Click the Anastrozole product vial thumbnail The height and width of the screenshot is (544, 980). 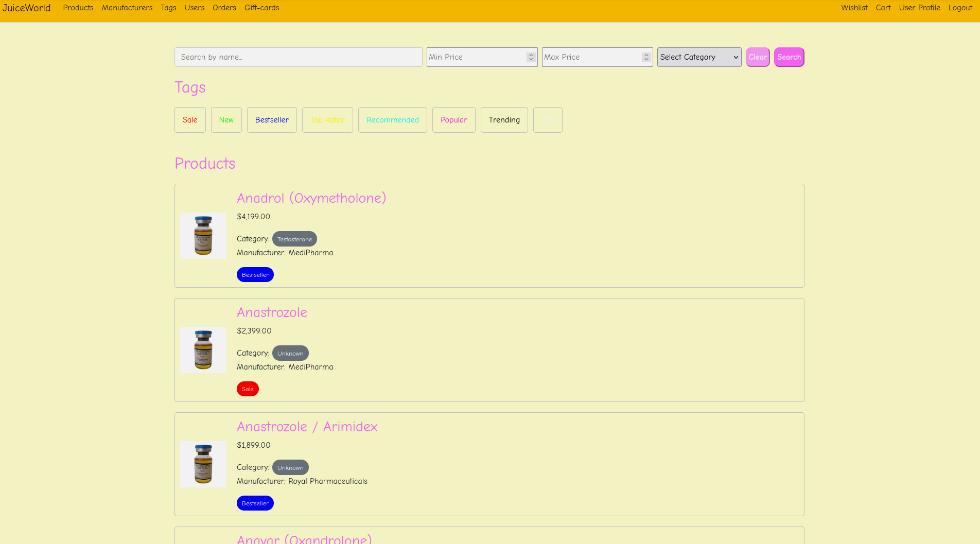click(203, 350)
